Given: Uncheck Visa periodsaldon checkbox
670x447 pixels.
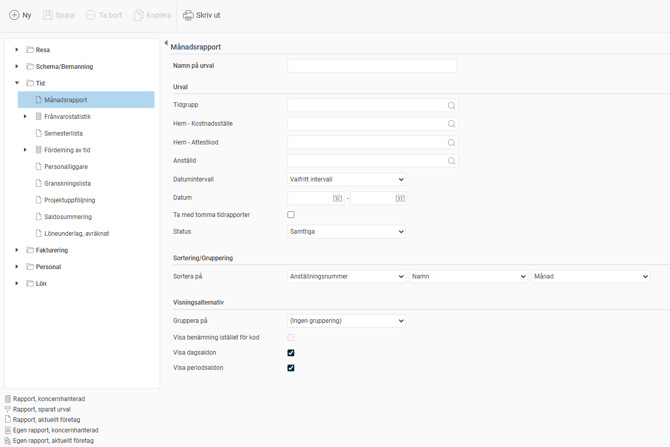Looking at the screenshot, I should point(291,368).
